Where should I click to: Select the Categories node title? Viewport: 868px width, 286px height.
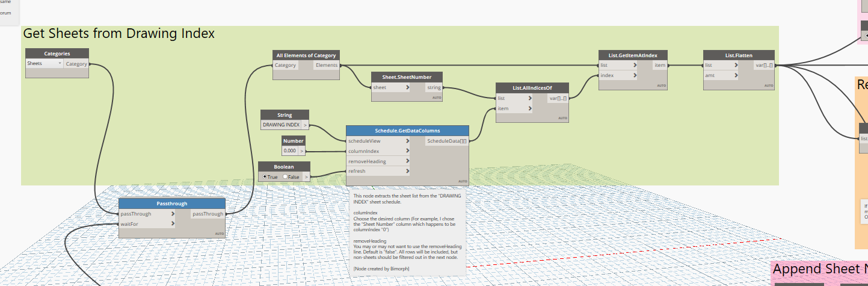click(x=57, y=54)
